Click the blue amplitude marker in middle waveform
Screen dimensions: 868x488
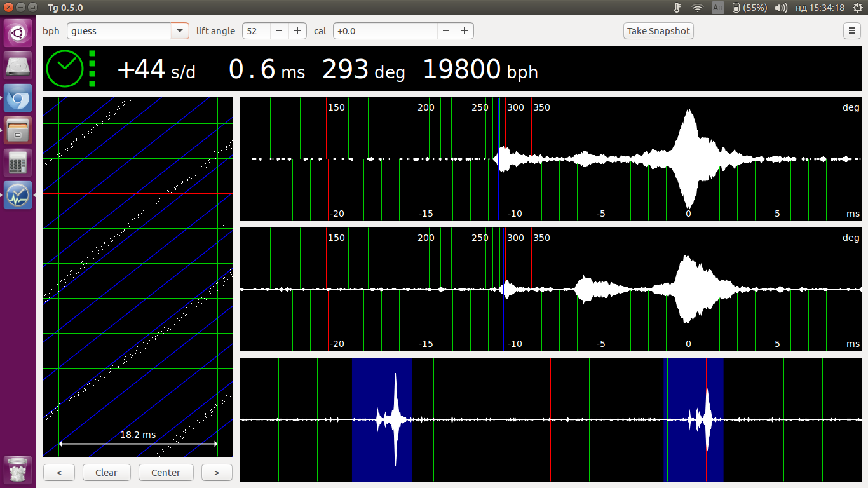coord(504,289)
